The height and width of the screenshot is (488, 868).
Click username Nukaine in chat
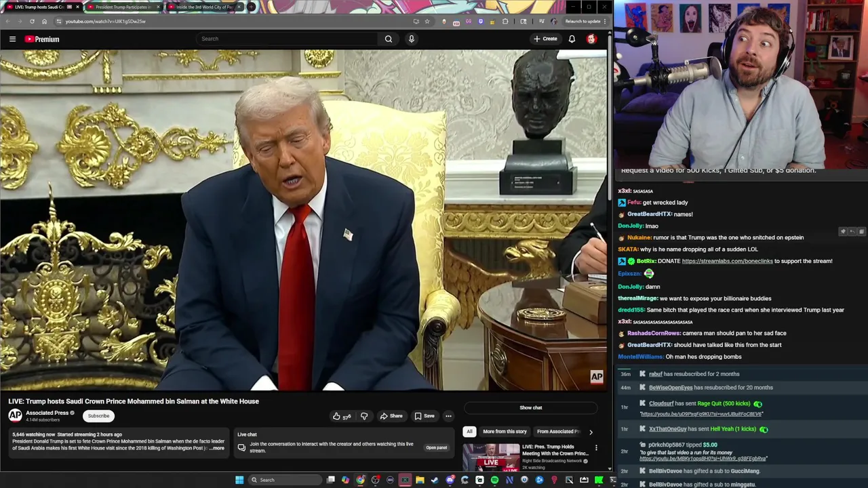click(x=639, y=237)
